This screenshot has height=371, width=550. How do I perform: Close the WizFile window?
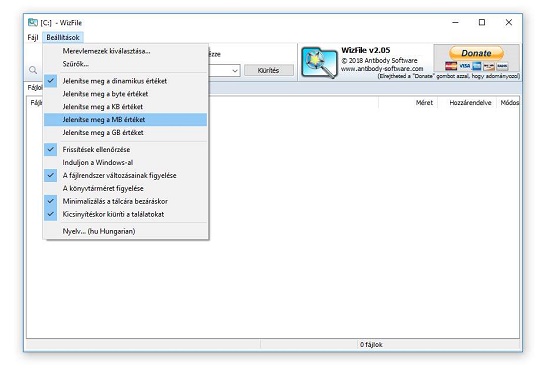pyautogui.click(x=509, y=22)
